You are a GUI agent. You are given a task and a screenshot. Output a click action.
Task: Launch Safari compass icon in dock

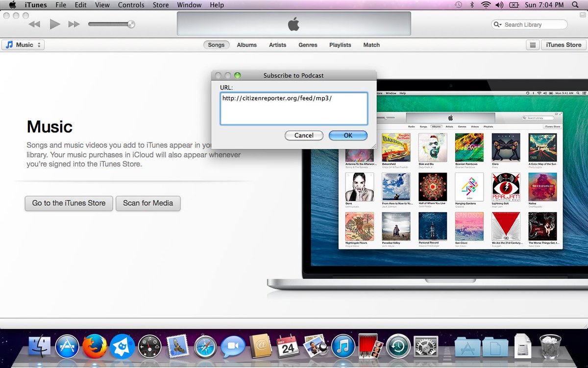[205, 347]
